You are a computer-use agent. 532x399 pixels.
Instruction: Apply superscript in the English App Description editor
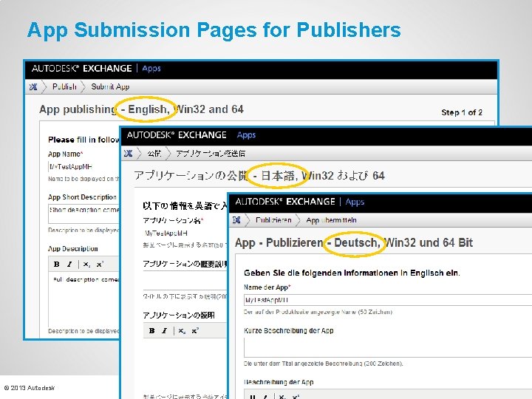tap(100, 265)
